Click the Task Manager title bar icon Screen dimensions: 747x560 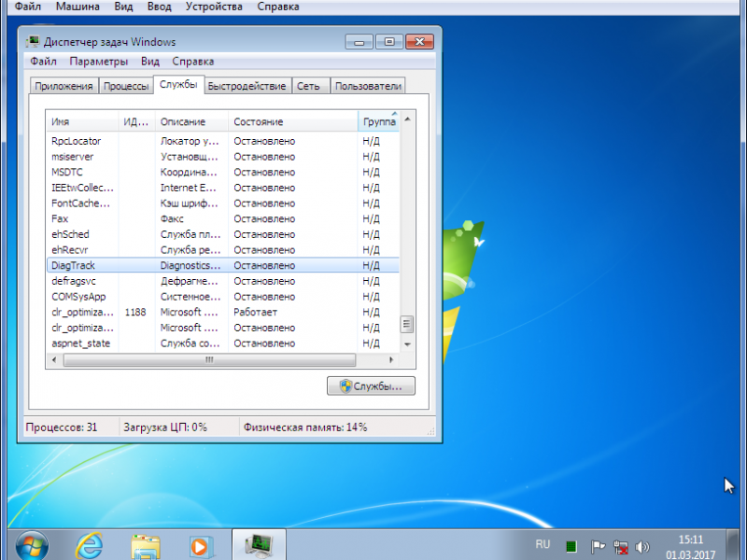(x=33, y=42)
